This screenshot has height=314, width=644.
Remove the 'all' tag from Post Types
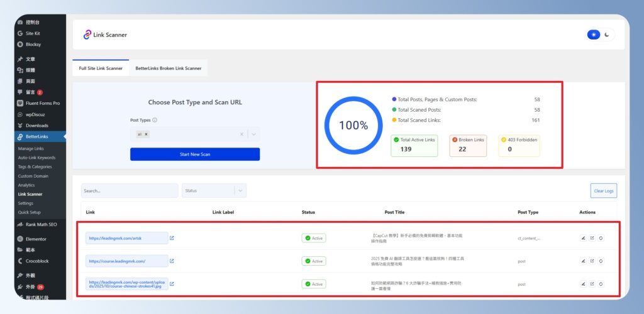146,134
